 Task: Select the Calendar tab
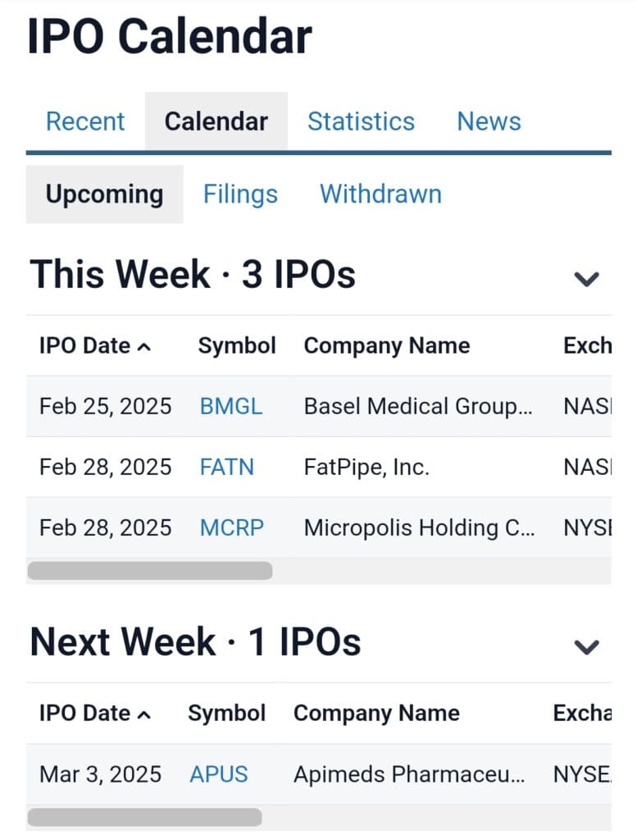(x=216, y=121)
